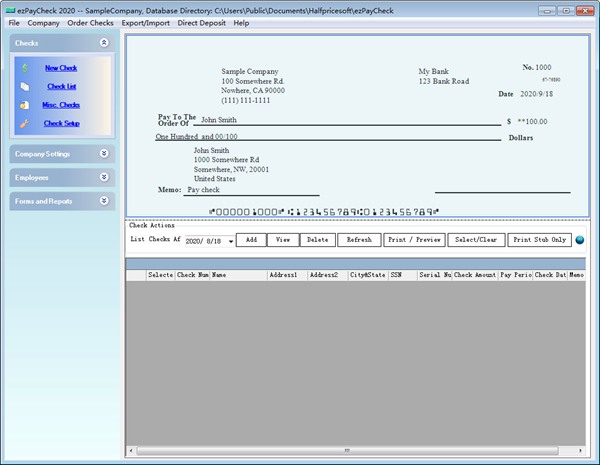Open the Export/Import menu
Screen dimensions: 600x465
(145, 22)
